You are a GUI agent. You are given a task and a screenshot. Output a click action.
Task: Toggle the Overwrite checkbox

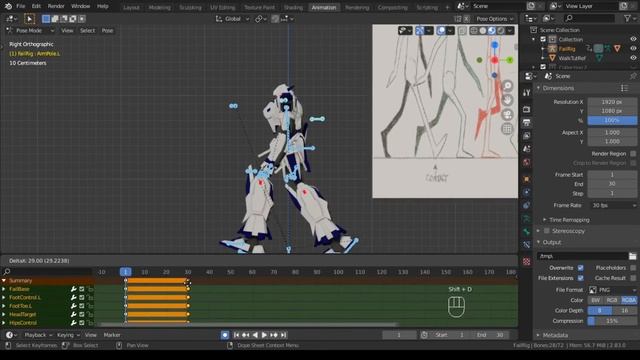(580, 268)
